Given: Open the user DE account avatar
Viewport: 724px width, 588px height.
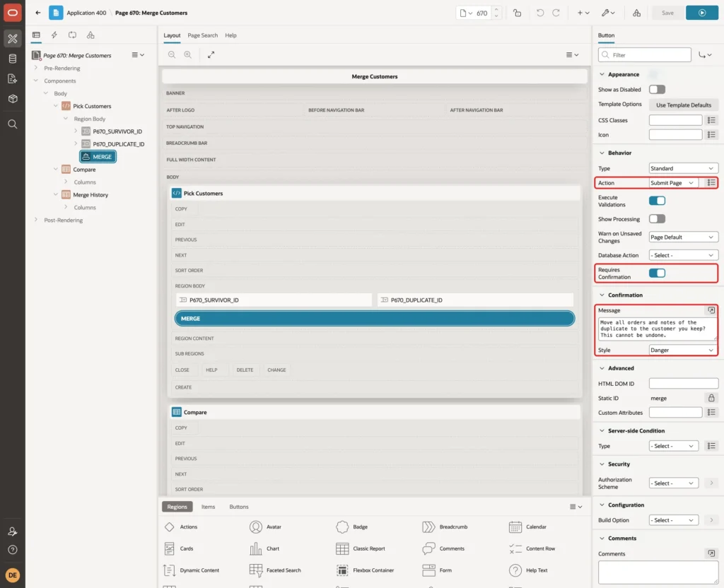Looking at the screenshot, I should coord(13,575).
